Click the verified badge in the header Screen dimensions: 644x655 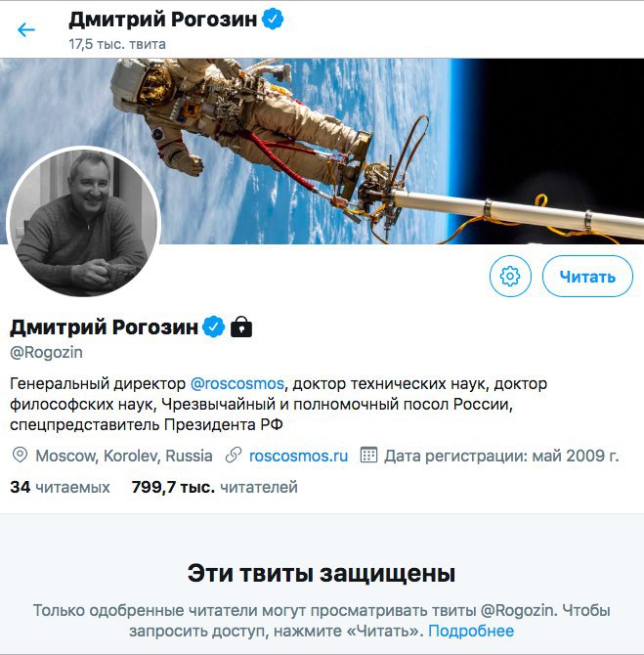(x=273, y=20)
